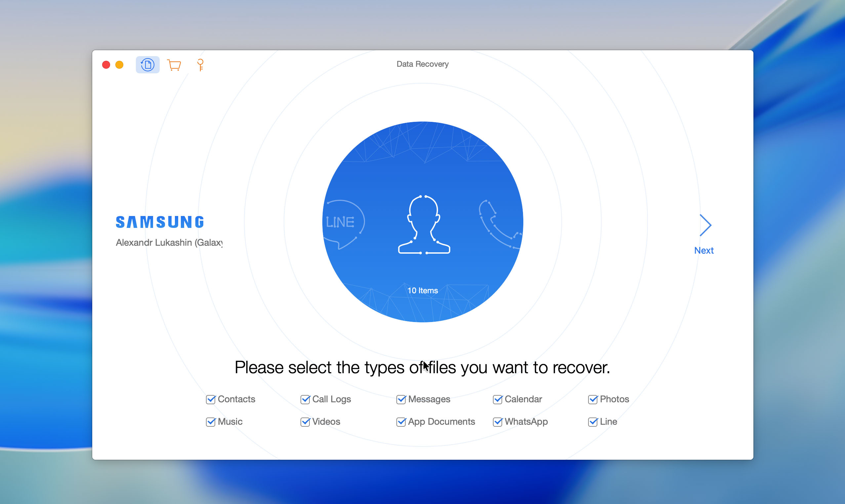Open the shopping cart purchase icon

(x=174, y=64)
